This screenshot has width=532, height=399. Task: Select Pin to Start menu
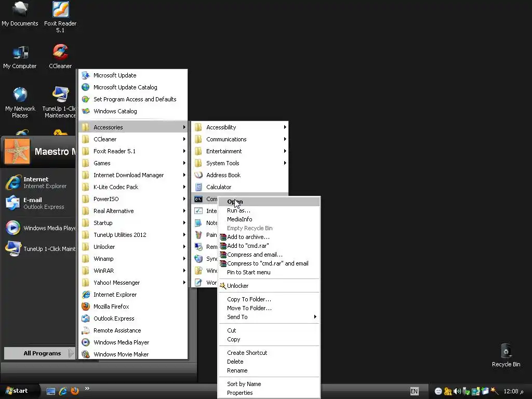269,272
